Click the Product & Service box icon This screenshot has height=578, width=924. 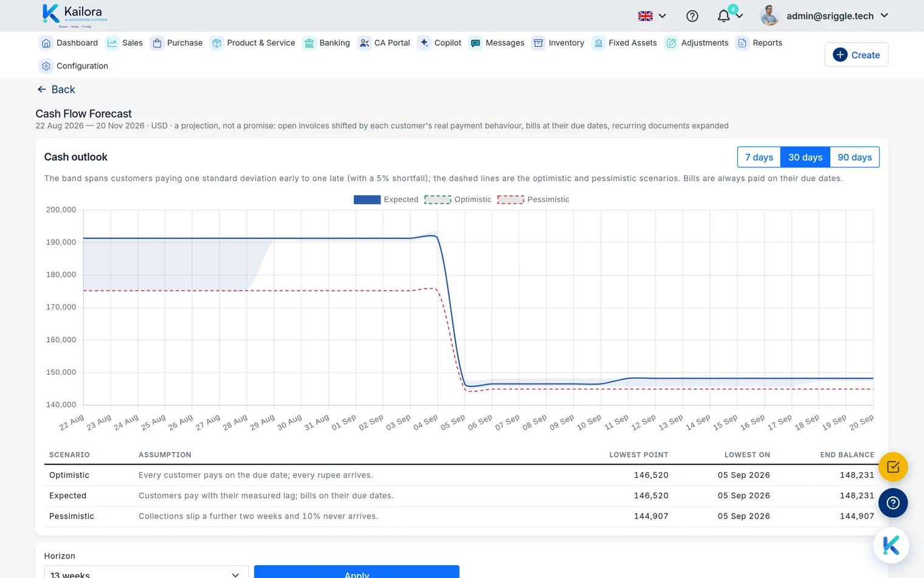click(217, 43)
